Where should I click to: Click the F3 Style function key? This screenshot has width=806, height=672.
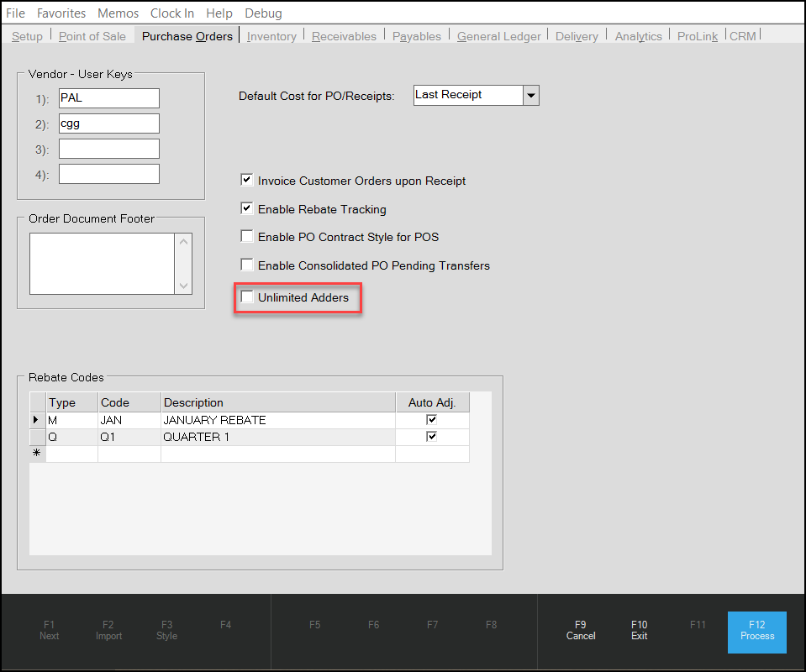[x=167, y=630]
